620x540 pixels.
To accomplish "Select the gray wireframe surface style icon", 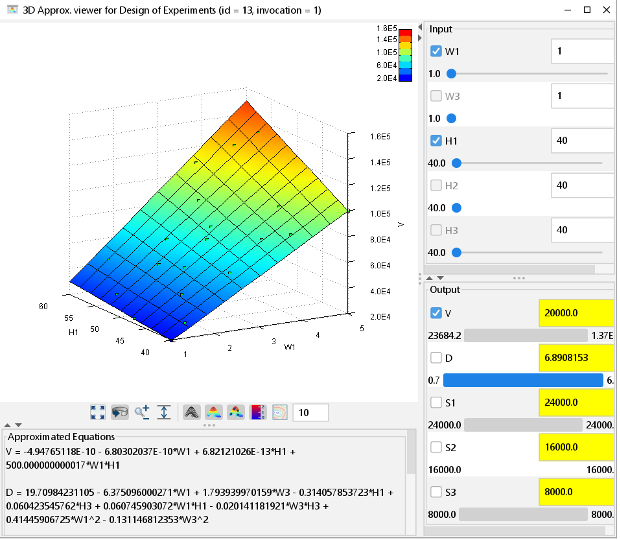I will coord(192,412).
